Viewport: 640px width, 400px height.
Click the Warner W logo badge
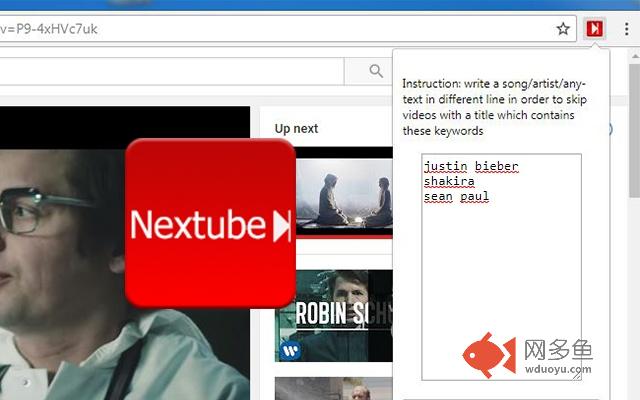tap(291, 349)
